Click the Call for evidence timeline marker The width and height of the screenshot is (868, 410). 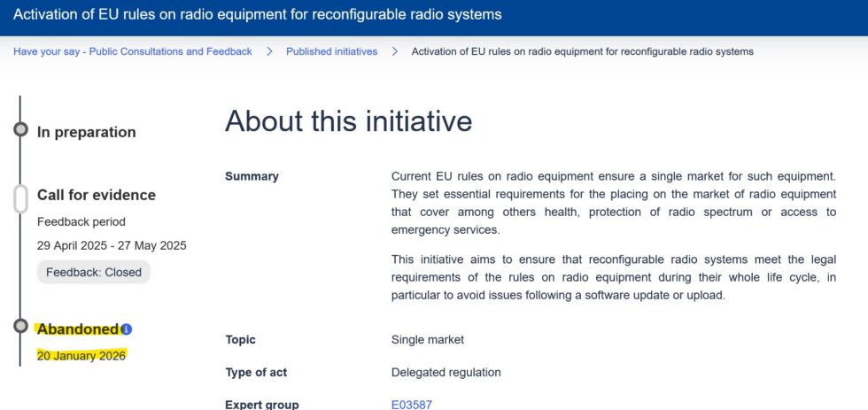click(x=20, y=199)
